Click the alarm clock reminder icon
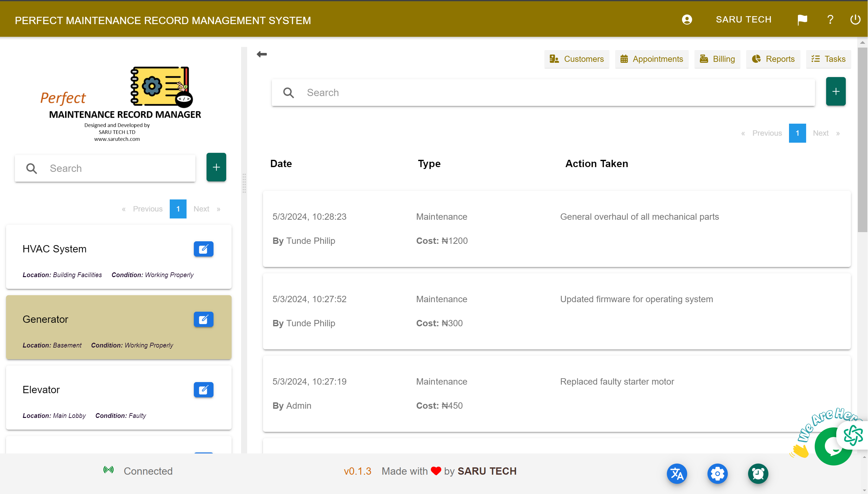Image resolution: width=868 pixels, height=494 pixels. point(758,474)
